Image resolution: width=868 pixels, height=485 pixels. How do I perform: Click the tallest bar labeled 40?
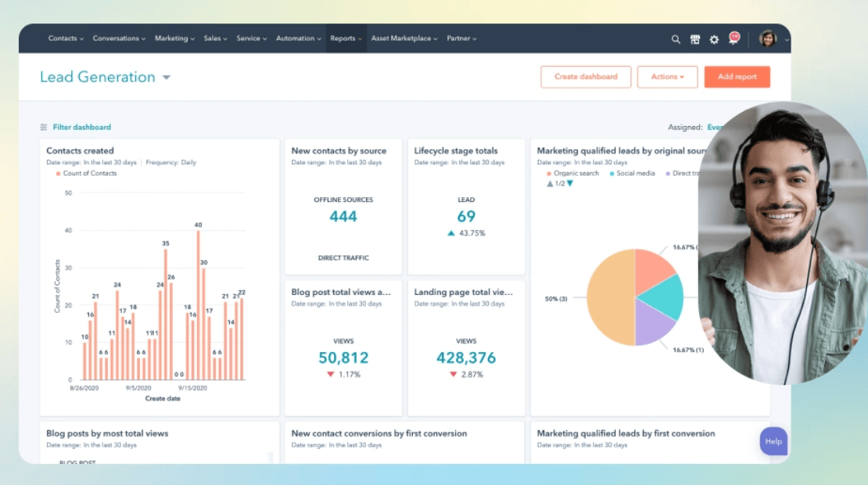(198, 305)
